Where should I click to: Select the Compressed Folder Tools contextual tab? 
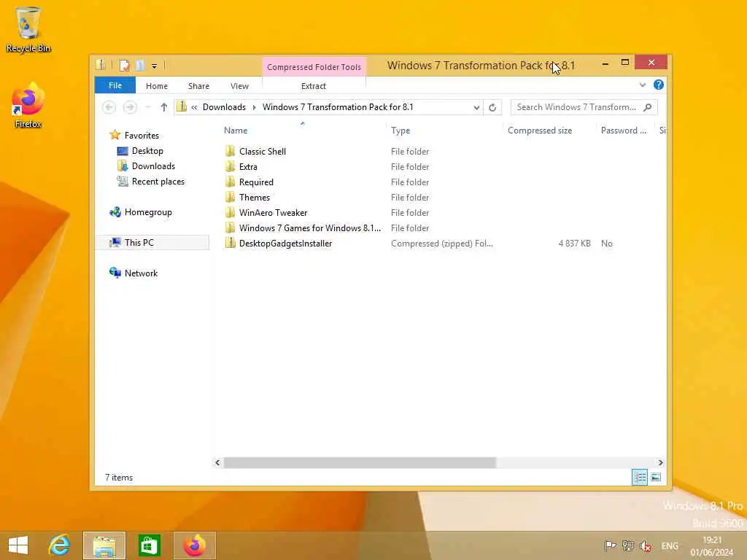click(x=314, y=67)
